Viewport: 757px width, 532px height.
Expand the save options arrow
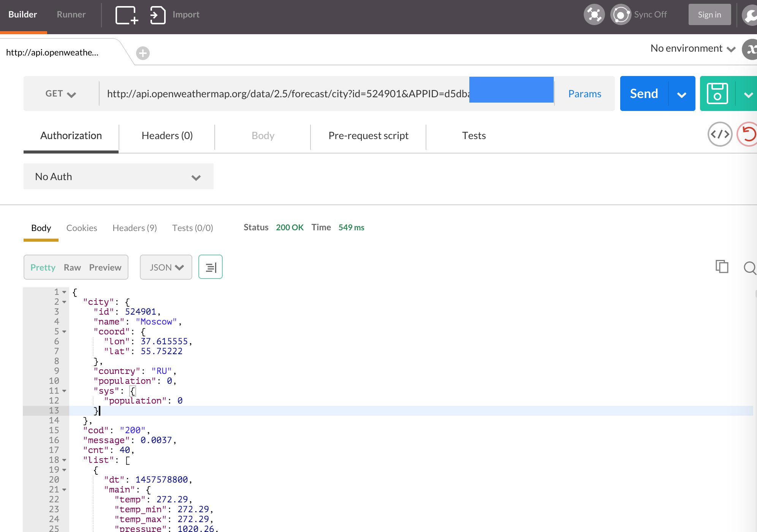747,94
